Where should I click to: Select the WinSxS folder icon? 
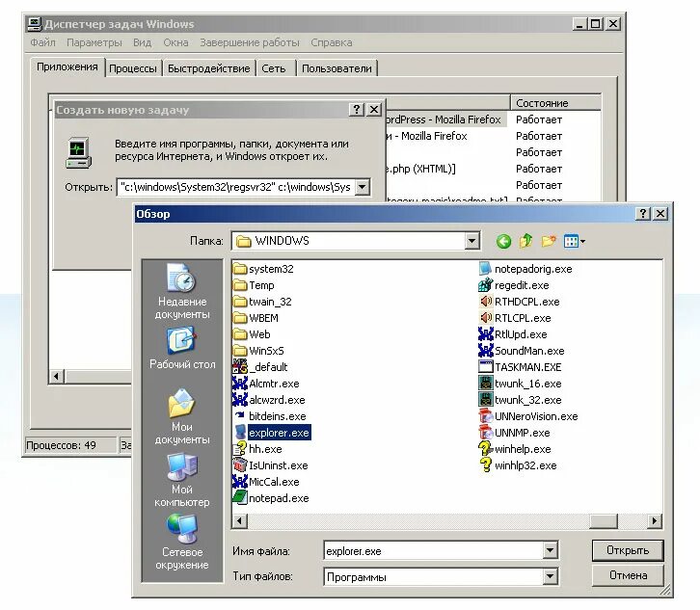click(x=240, y=351)
